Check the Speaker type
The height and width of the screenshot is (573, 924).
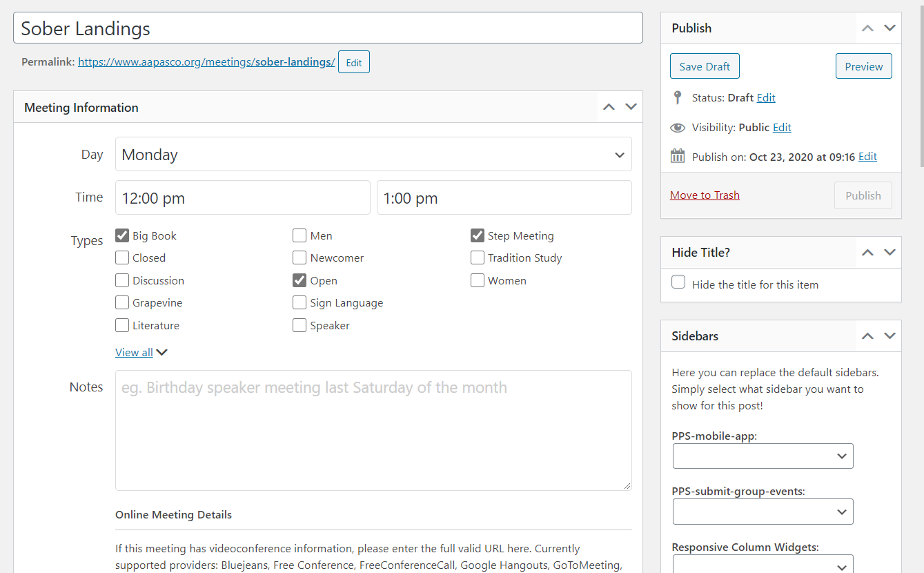click(299, 325)
